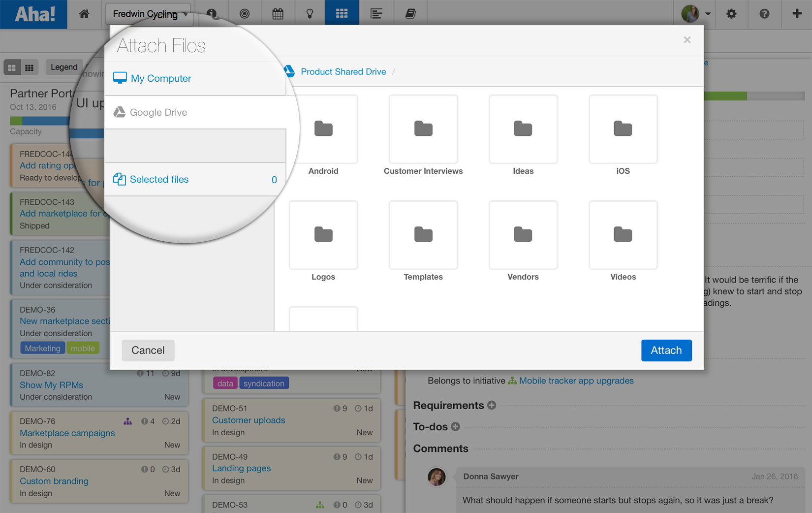Cancel the Attach Files dialog

tap(148, 351)
